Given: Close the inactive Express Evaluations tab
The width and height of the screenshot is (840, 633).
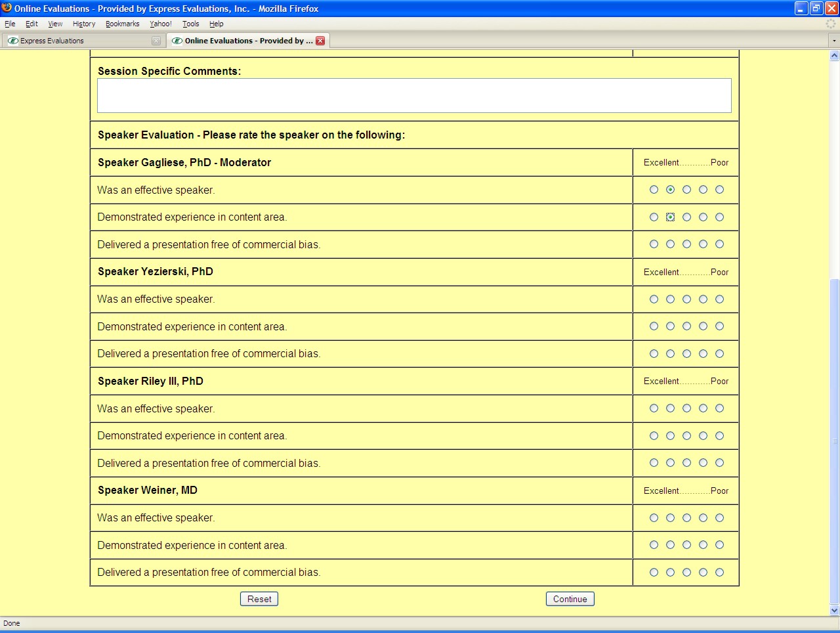Looking at the screenshot, I should 156,41.
